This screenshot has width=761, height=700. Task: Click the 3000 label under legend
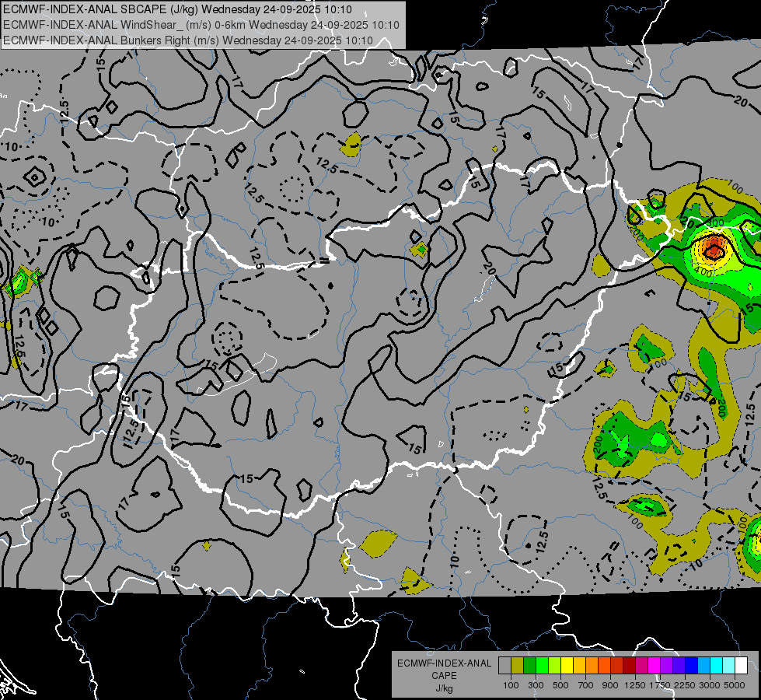point(710,685)
